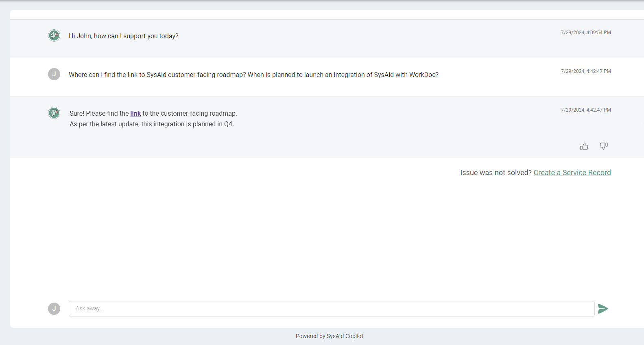Image resolution: width=644 pixels, height=345 pixels.
Task: Click the timestamp on the Copilot roadmap reply
Action: click(586, 110)
